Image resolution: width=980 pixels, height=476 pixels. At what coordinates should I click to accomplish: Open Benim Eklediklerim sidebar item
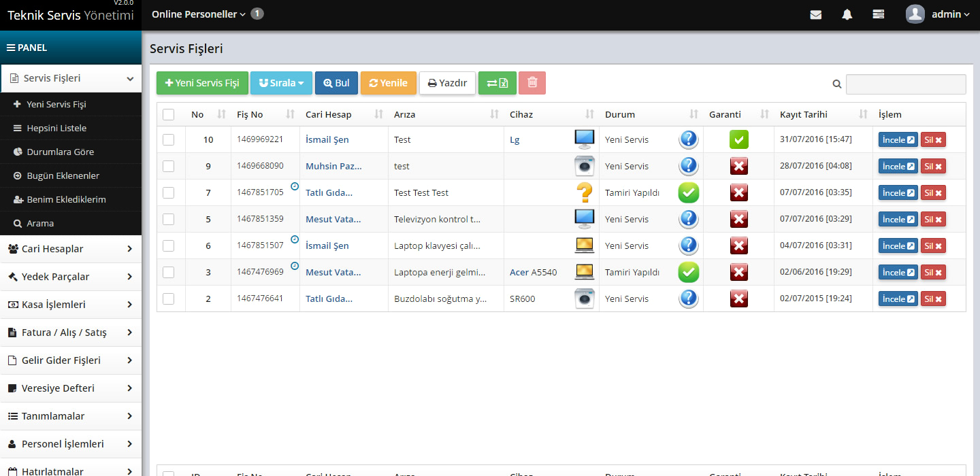point(71,199)
